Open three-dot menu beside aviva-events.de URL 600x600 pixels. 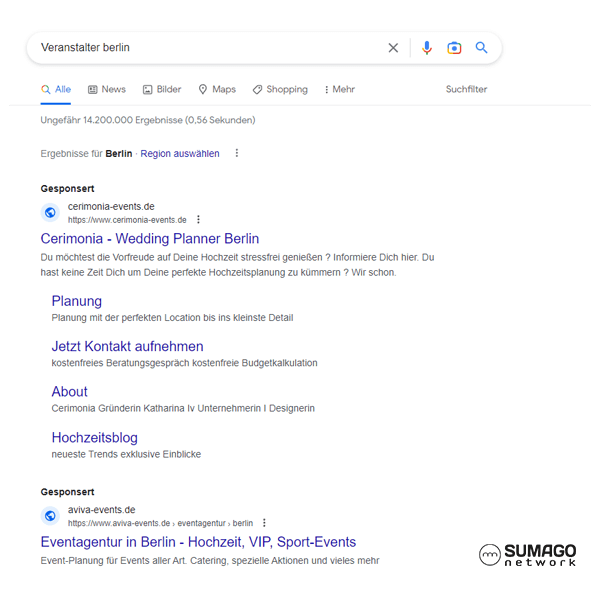coord(264,523)
